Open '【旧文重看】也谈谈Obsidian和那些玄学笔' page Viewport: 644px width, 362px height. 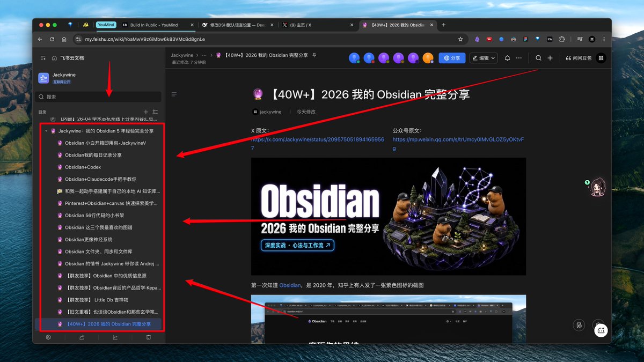tap(112, 312)
